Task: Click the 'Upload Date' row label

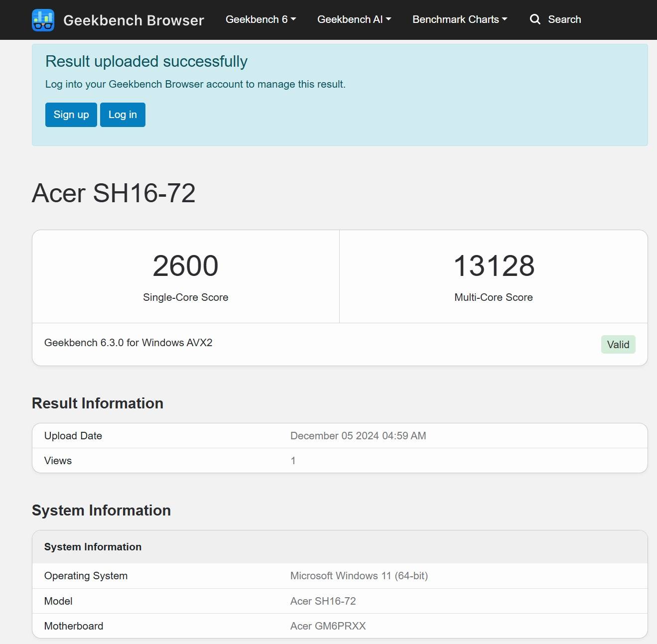Action: pos(73,436)
